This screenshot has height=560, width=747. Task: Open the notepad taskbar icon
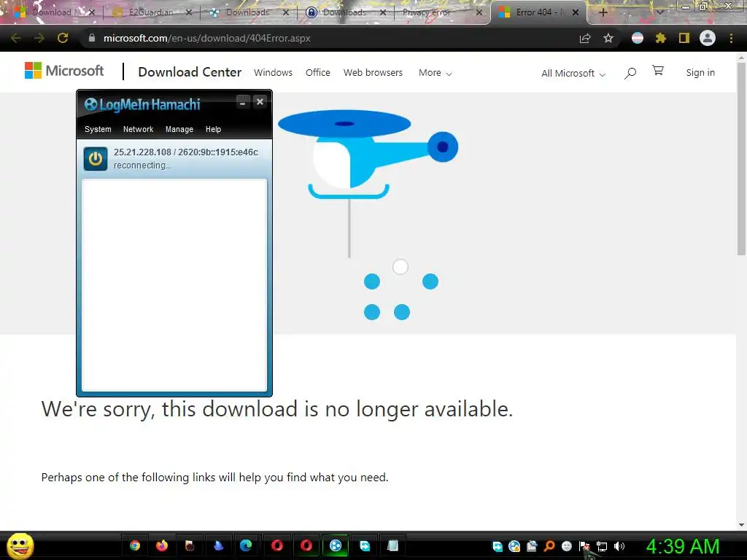(x=392, y=545)
